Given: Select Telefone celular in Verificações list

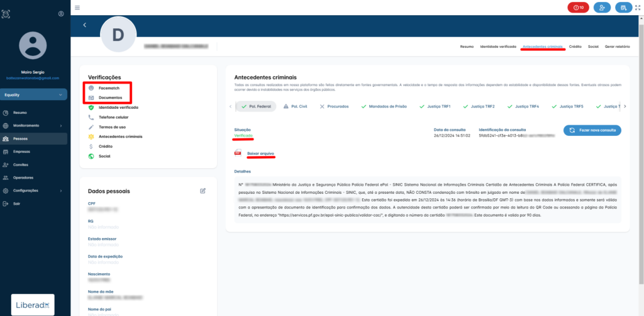Looking at the screenshot, I should pos(114,117).
